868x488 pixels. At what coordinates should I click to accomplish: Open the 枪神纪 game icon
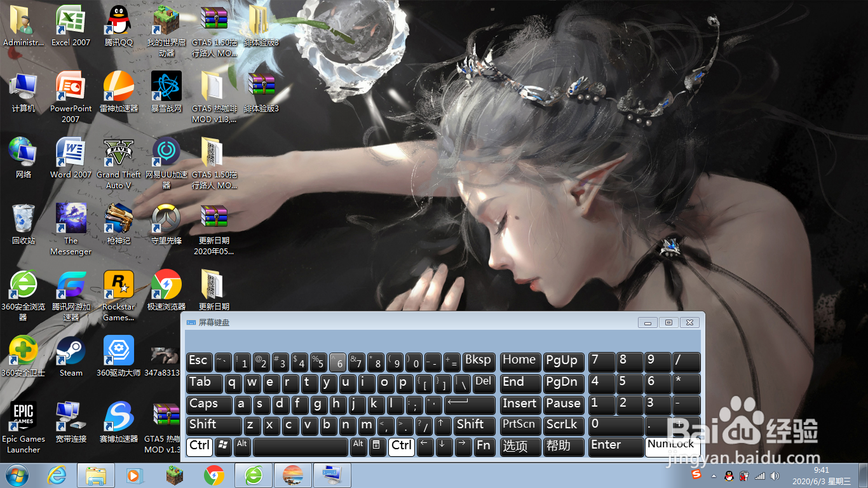pyautogui.click(x=119, y=224)
